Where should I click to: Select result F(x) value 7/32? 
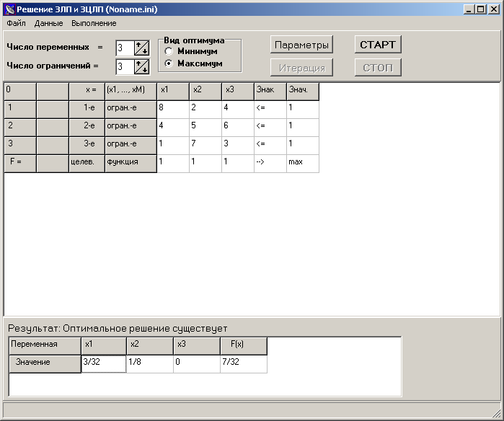pyautogui.click(x=244, y=364)
